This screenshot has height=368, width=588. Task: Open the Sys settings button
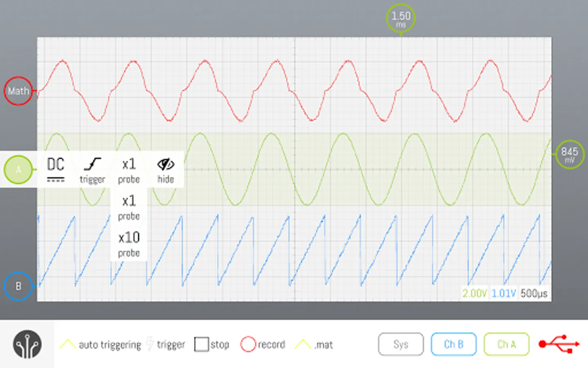(x=401, y=344)
